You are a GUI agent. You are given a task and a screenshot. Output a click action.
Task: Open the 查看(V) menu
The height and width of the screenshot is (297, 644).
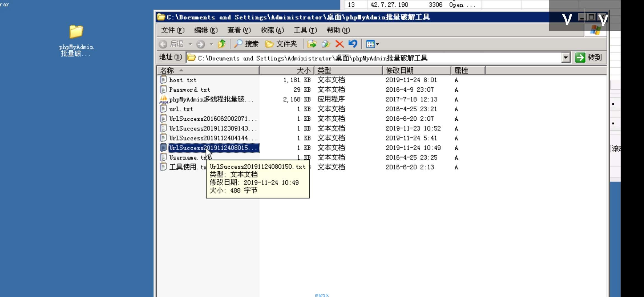click(x=239, y=30)
